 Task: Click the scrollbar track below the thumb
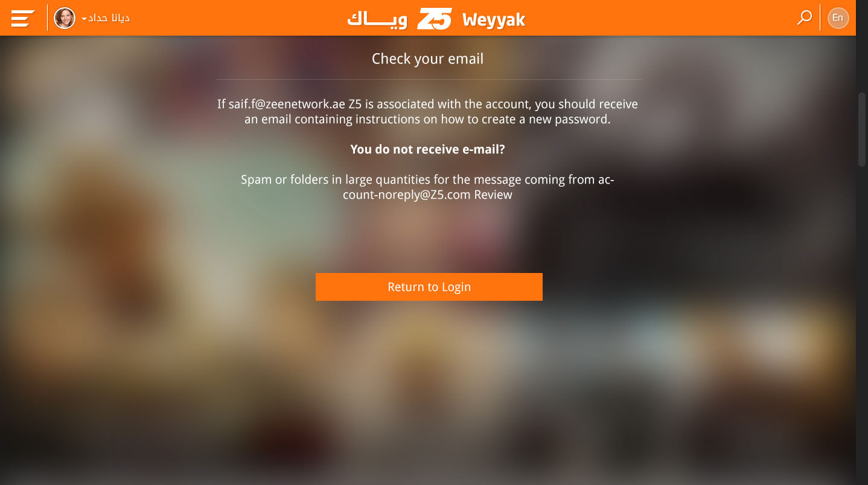coord(862,326)
